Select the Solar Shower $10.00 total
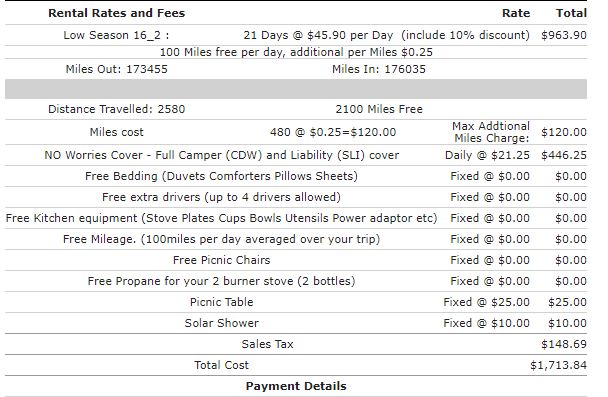 [x=567, y=323]
